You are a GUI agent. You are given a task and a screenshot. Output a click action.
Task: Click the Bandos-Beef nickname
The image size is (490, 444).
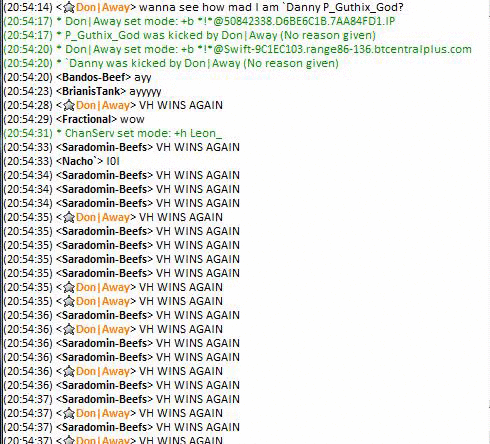93,77
